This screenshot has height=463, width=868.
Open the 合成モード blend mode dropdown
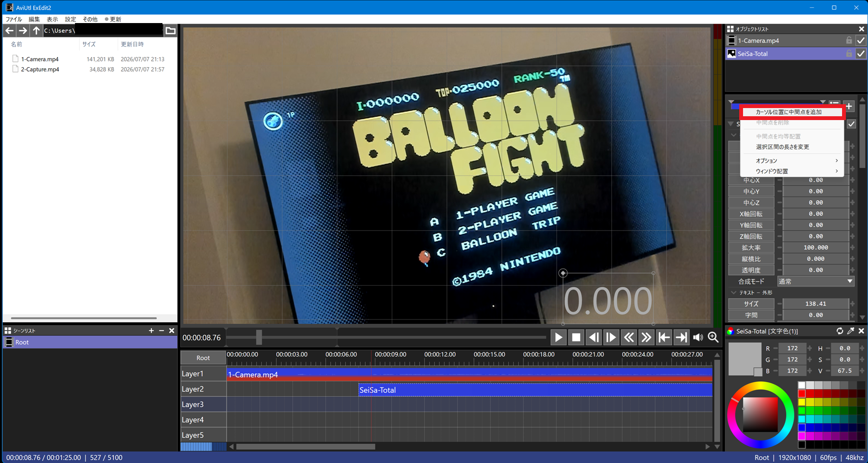click(x=816, y=281)
